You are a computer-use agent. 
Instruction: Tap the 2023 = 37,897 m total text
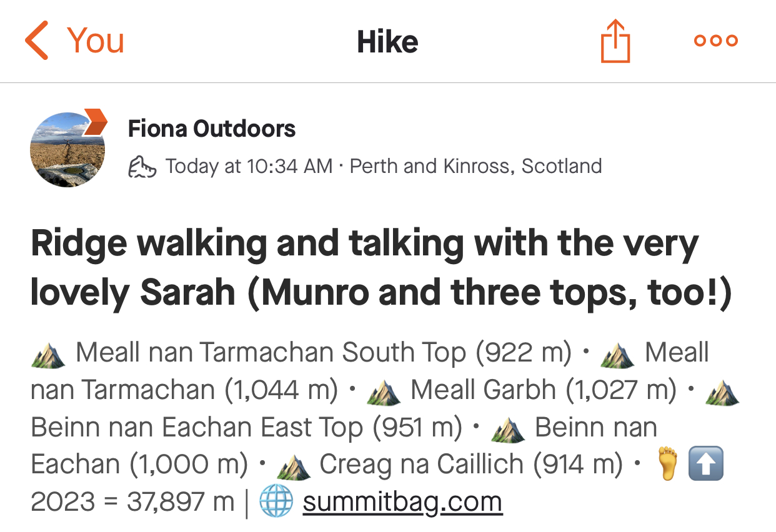(x=132, y=502)
